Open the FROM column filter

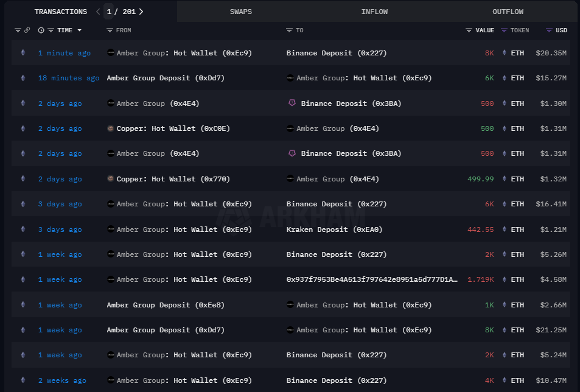(110, 30)
